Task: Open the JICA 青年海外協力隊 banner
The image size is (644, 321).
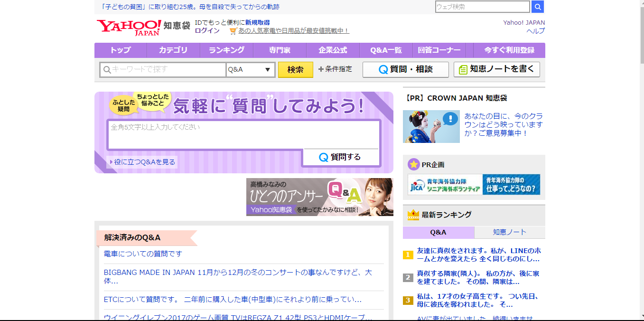Action: coord(474,184)
